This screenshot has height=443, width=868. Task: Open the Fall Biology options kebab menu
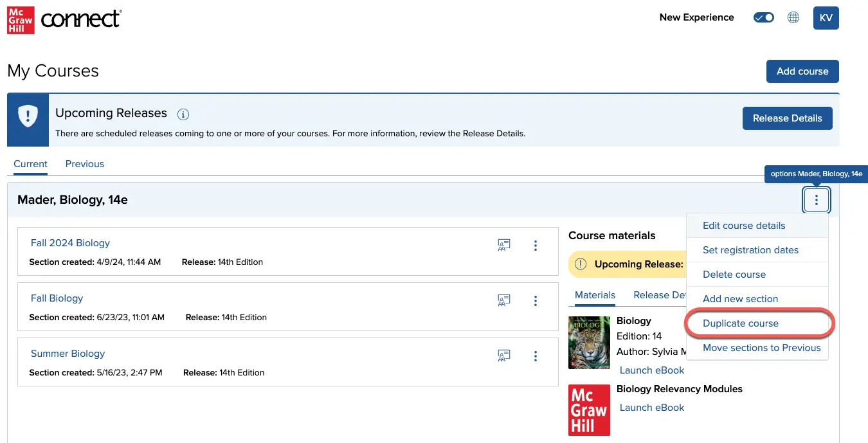535,300
